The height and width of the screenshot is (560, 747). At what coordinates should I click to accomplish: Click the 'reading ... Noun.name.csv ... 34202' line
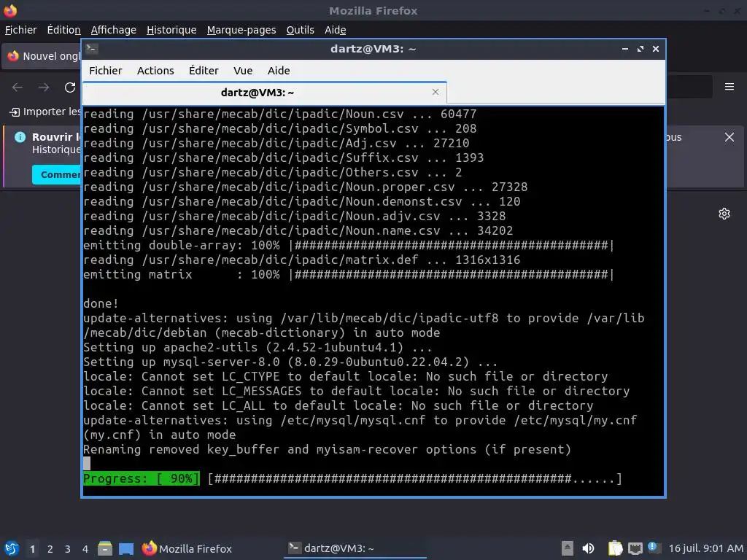tap(298, 231)
